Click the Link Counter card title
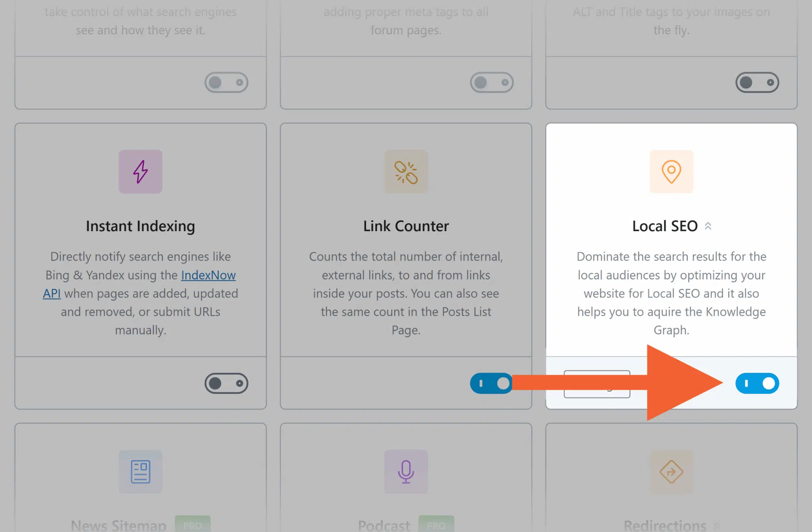This screenshot has width=812, height=532. pyautogui.click(x=406, y=226)
